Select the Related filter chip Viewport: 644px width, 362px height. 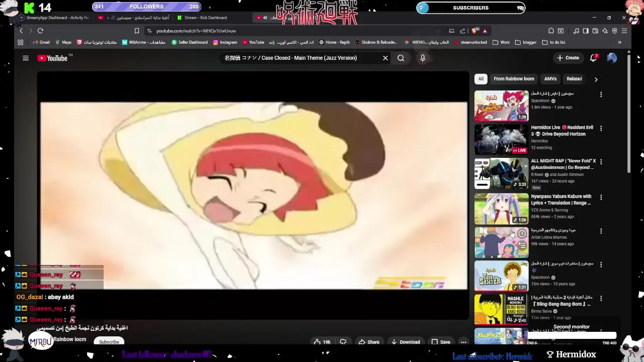[574, 79]
